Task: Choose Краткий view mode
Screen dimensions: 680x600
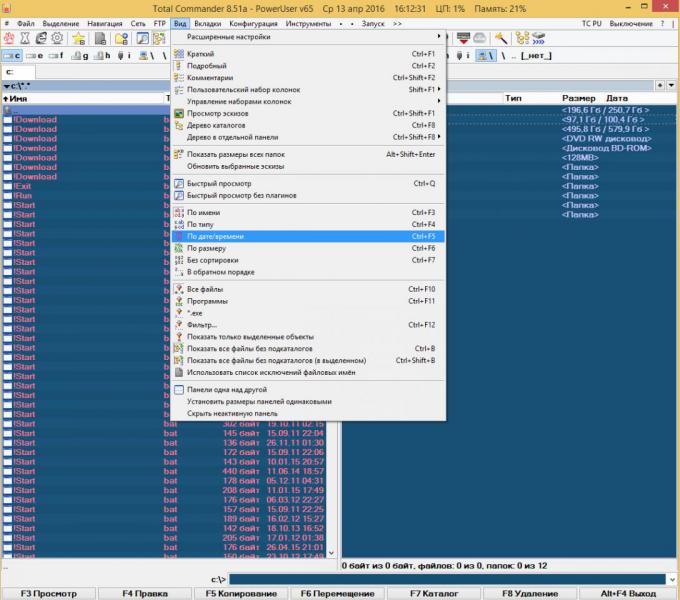Action: pos(308,54)
